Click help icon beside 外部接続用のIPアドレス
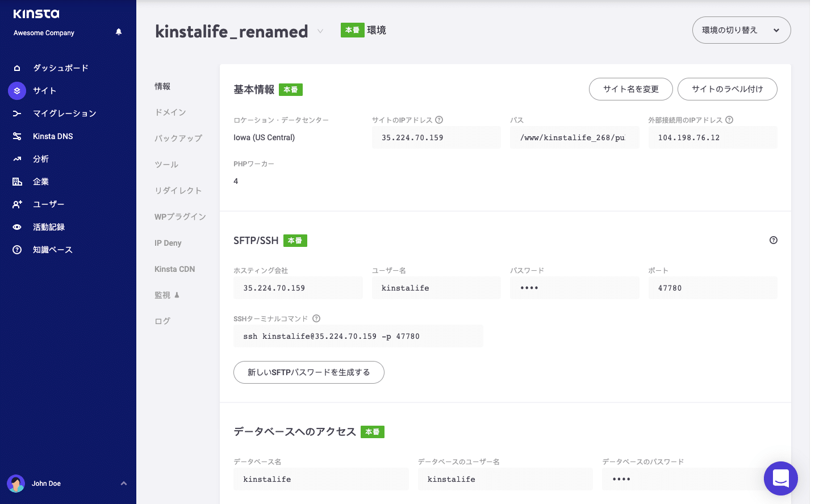Image resolution: width=815 pixels, height=504 pixels. tap(729, 120)
